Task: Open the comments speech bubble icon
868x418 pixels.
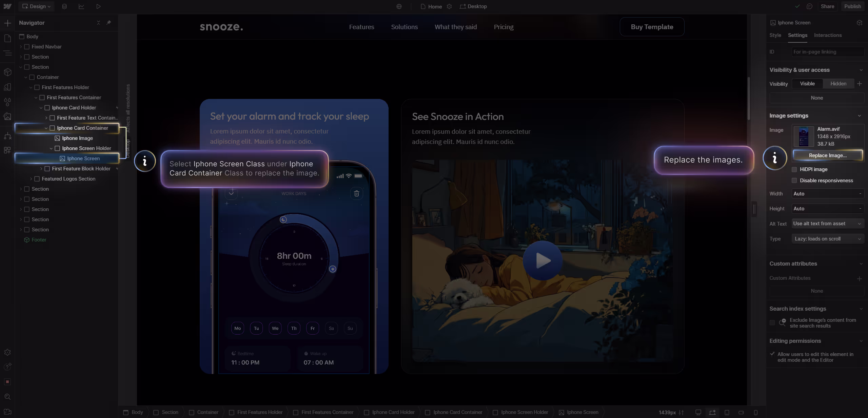Action: [810, 6]
